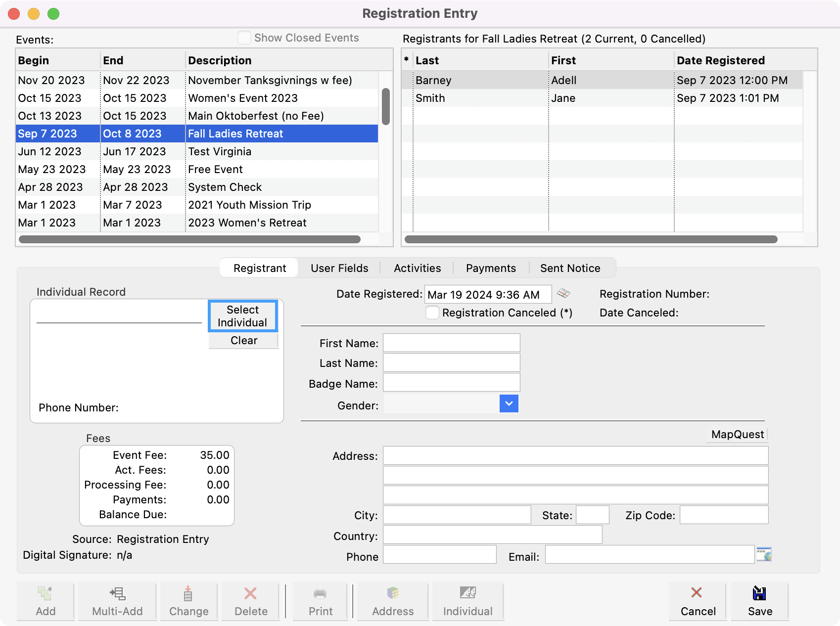The image size is (840, 626).
Task: Click the Print toolbar icon
Action: point(321,593)
